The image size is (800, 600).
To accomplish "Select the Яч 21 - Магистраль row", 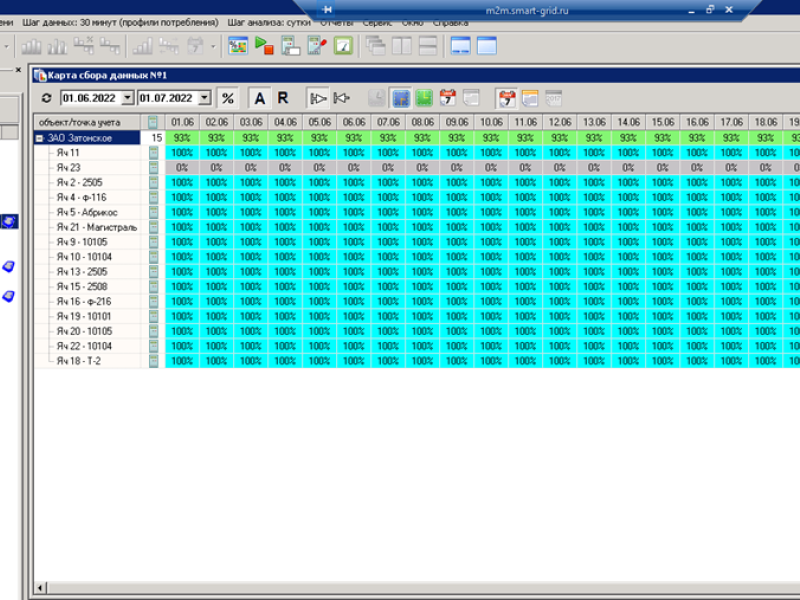I will [x=97, y=227].
